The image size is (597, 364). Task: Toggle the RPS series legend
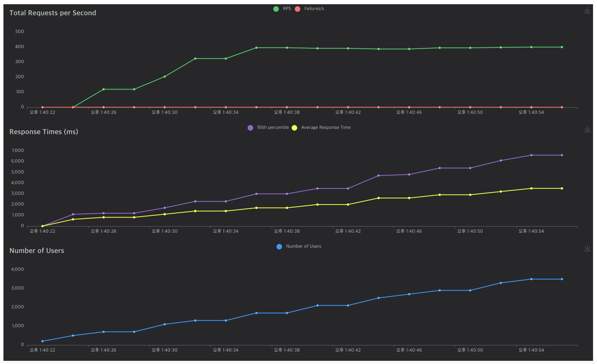pos(287,9)
